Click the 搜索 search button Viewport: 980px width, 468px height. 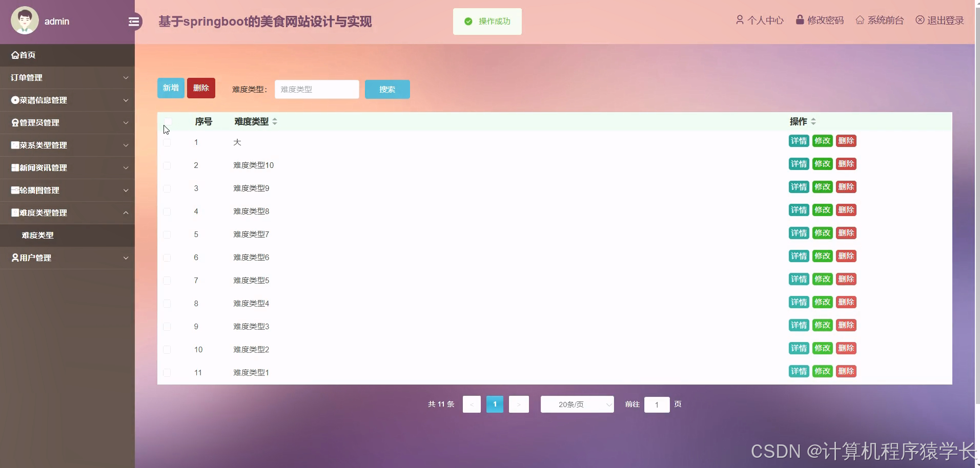click(387, 89)
